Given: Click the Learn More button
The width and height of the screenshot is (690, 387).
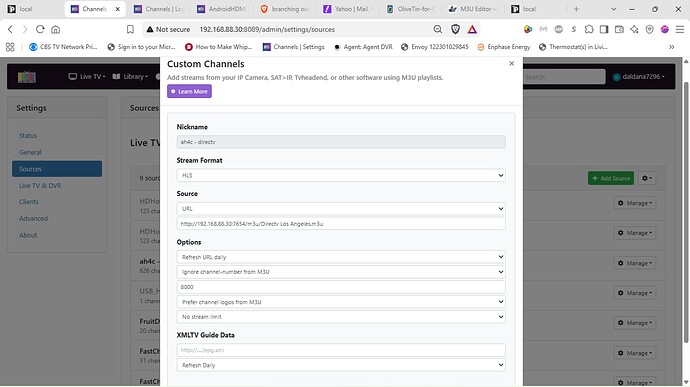Looking at the screenshot, I should coord(189,91).
